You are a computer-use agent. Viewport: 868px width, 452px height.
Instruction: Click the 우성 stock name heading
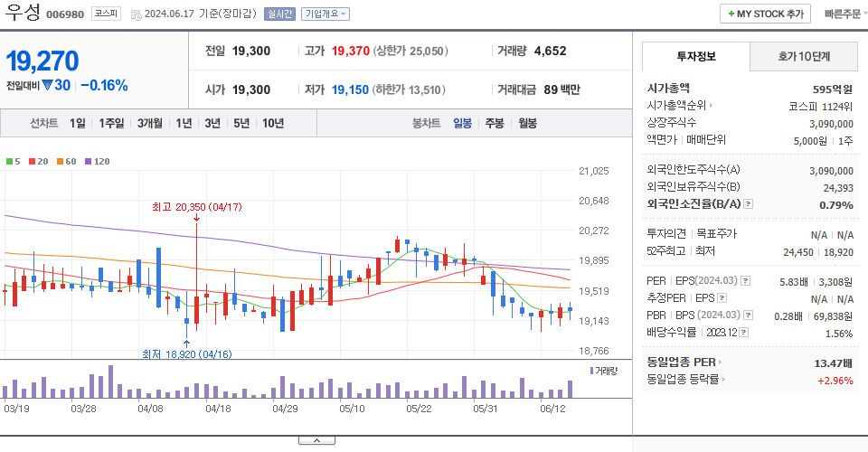click(x=23, y=12)
